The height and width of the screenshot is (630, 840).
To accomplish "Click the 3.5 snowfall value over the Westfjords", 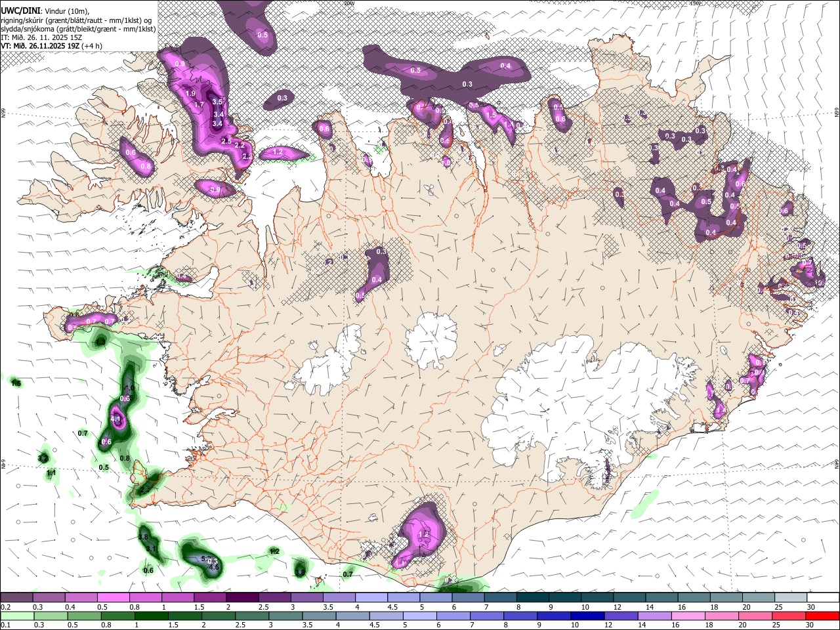I will click(219, 102).
